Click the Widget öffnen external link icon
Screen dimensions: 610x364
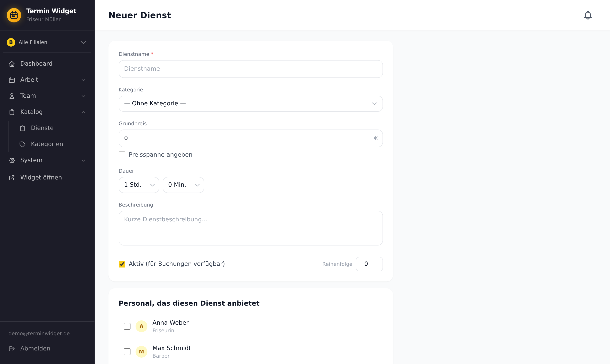(x=12, y=178)
